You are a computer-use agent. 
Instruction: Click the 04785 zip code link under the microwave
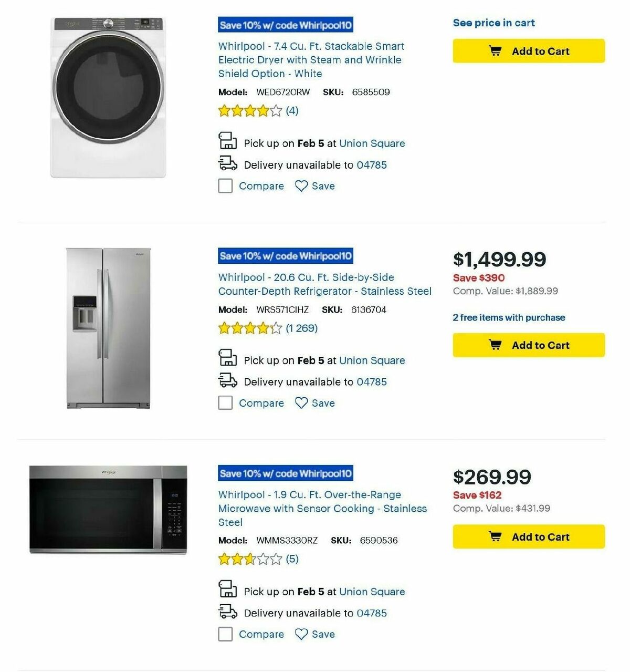tap(371, 613)
